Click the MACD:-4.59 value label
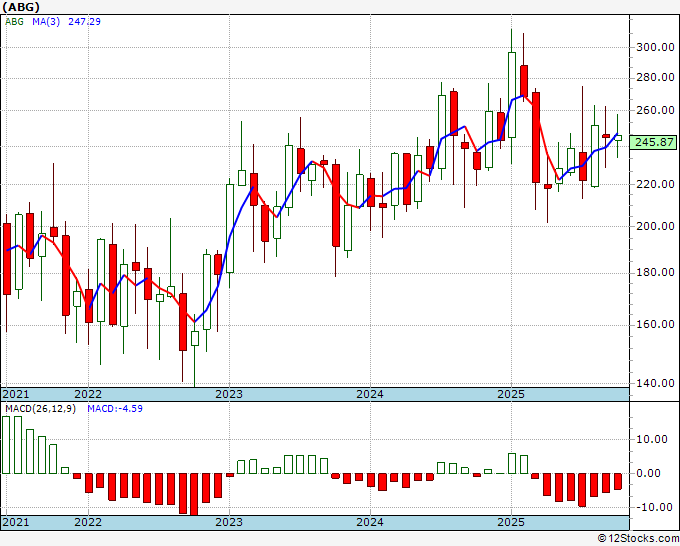 tap(115, 409)
